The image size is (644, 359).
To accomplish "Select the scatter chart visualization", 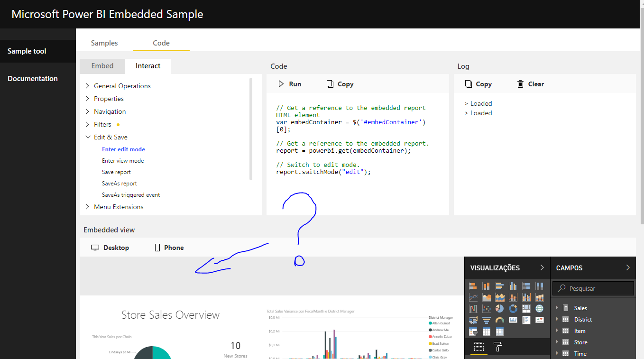I will [487, 309].
